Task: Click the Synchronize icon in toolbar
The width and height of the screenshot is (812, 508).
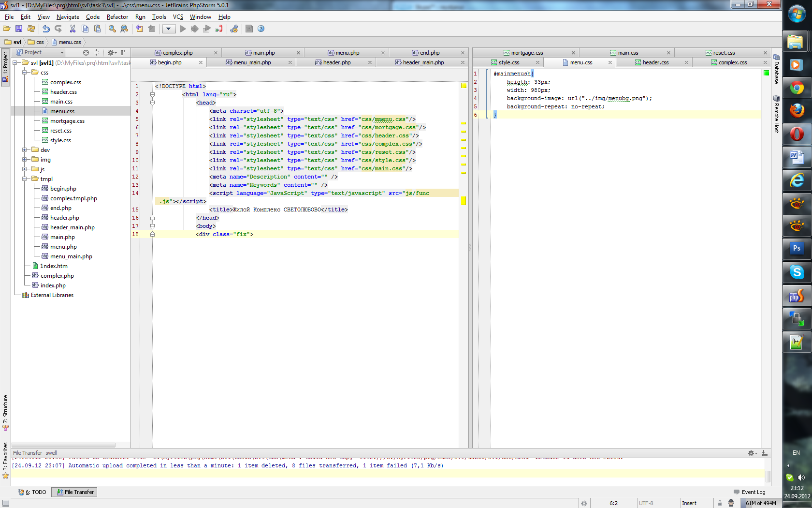Action: click(31, 29)
